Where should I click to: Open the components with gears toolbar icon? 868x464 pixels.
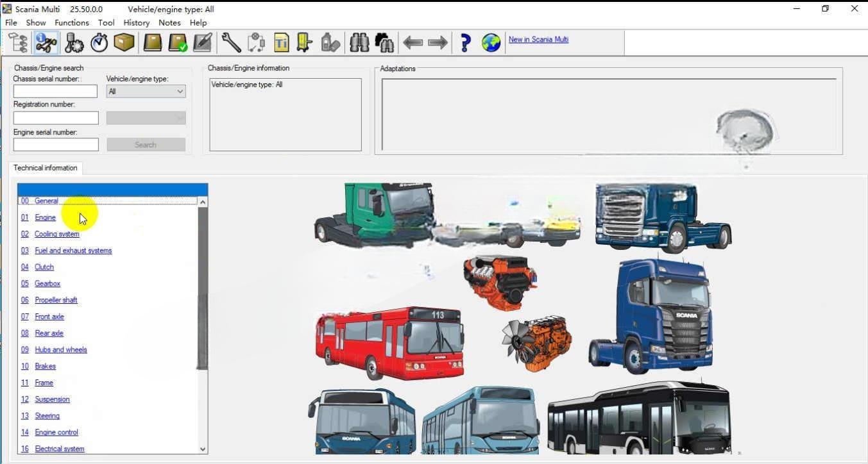pos(74,42)
